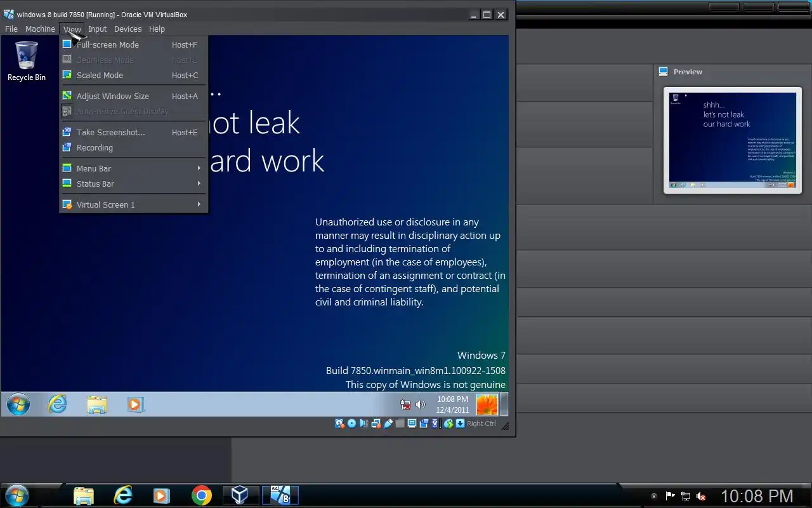Click the VM preview thumbnail in Manager
Screen dimensions: 812x508
[x=733, y=140]
